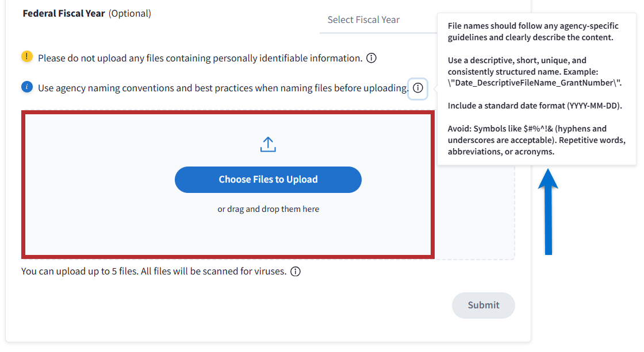Click 'You can upload up to 5 files' text
The height and width of the screenshot is (352, 644).
tap(154, 271)
